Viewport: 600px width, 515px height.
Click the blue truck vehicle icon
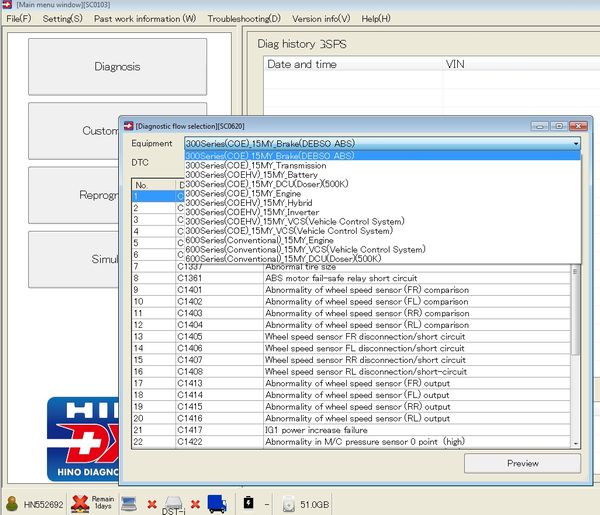click(217, 503)
